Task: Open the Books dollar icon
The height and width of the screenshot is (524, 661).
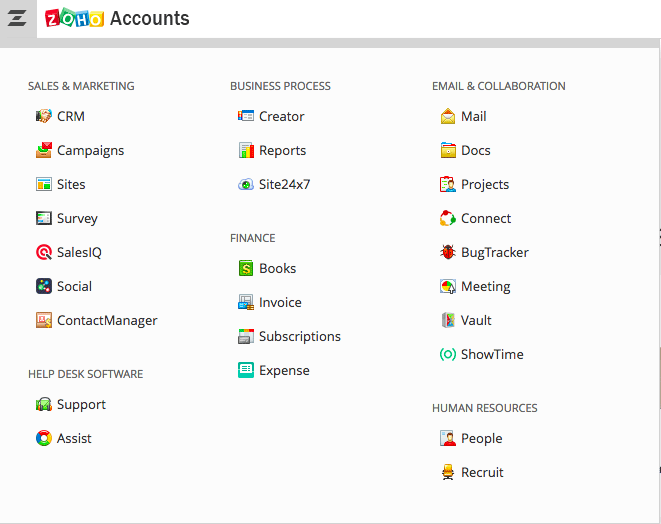Action: tap(246, 268)
